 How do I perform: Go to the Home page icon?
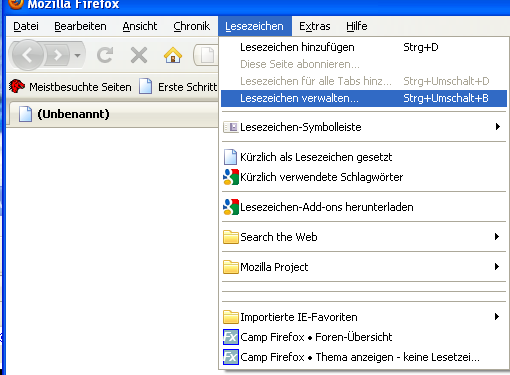click(x=173, y=55)
